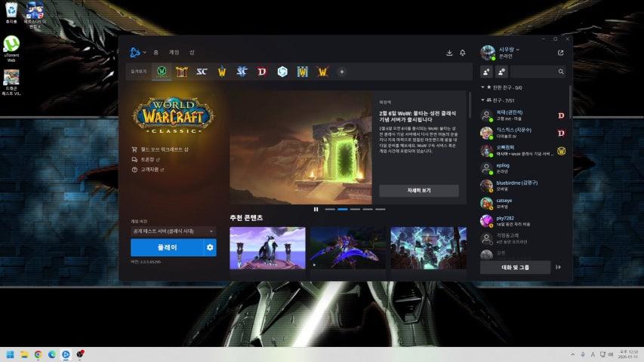Viewport: 644px width, 362px height.
Task: Open the 고객지원 support link
Action: coord(148,169)
